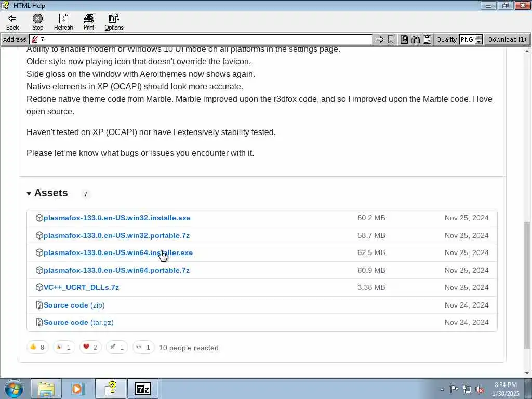Click package icon beside win64.installer.exe
532x399 pixels.
coord(39,253)
